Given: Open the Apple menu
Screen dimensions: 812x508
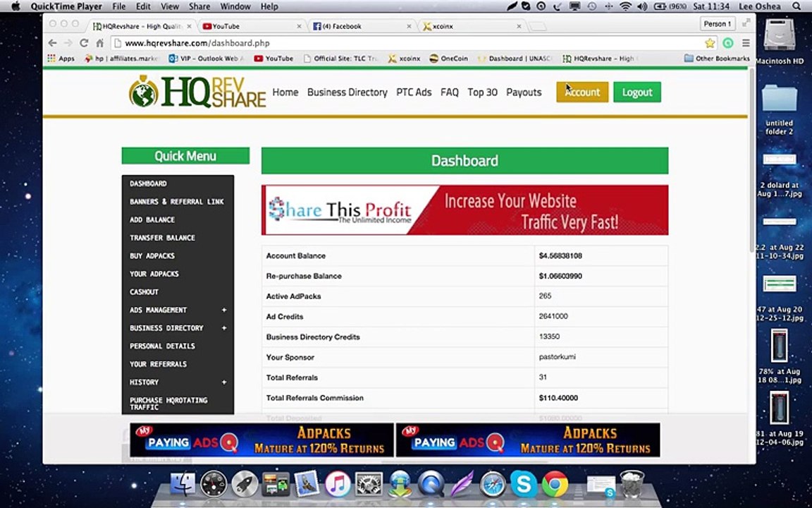Looking at the screenshot, I should [x=15, y=6].
